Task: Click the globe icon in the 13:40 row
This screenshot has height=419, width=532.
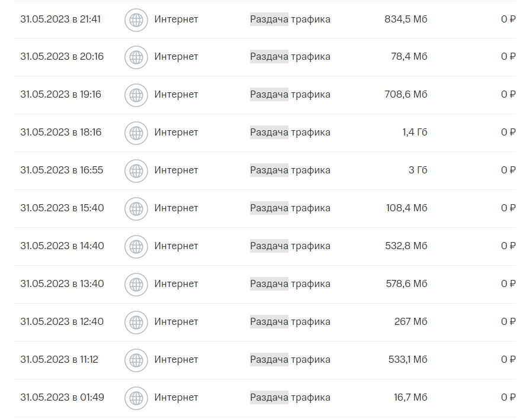Action: click(136, 285)
